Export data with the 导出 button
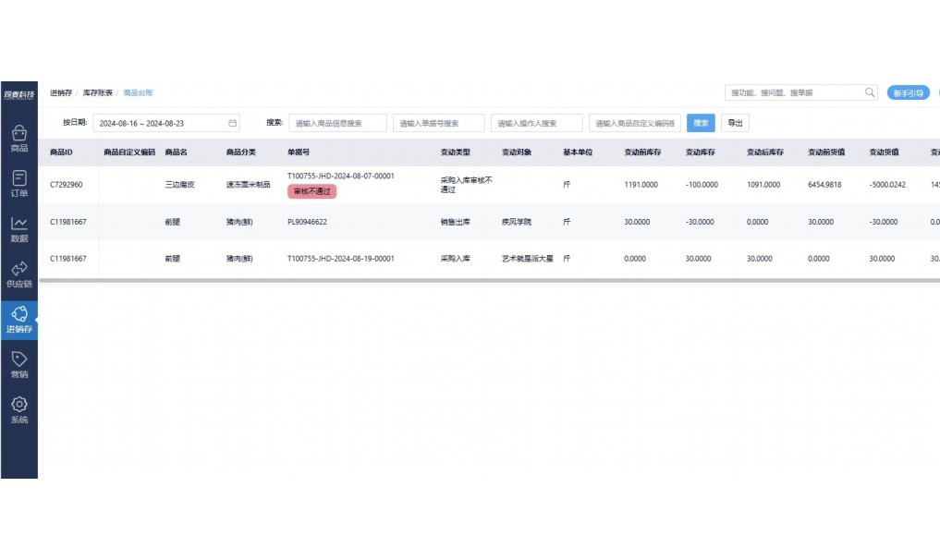Image resolution: width=940 pixels, height=560 pixels. point(735,122)
